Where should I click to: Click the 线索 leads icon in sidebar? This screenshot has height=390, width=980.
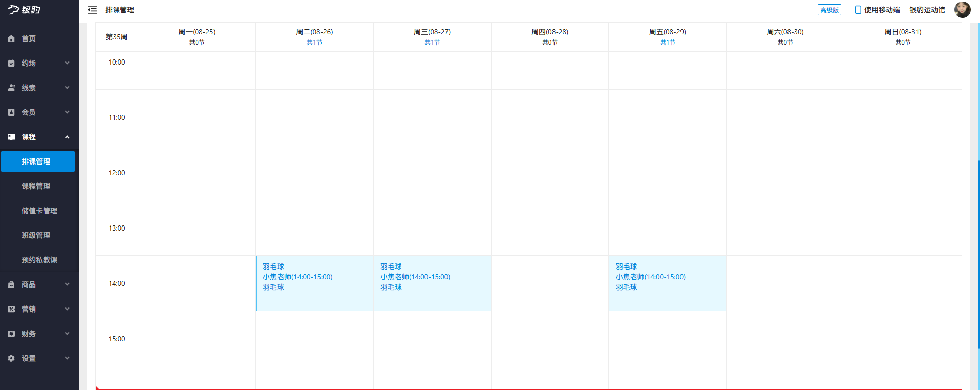coord(11,88)
